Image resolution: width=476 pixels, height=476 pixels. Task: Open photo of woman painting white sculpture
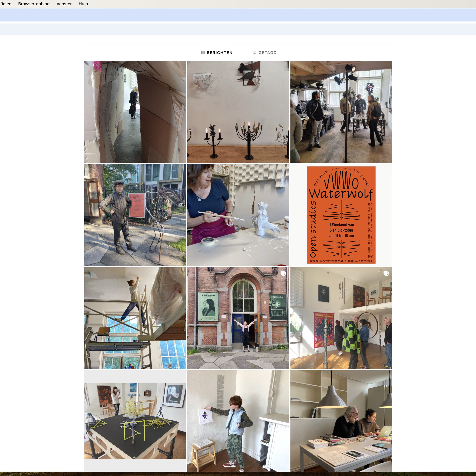pos(238,215)
